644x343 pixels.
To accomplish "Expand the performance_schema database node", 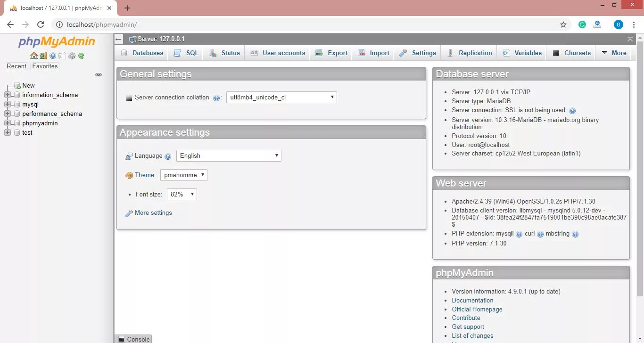I will (x=7, y=114).
